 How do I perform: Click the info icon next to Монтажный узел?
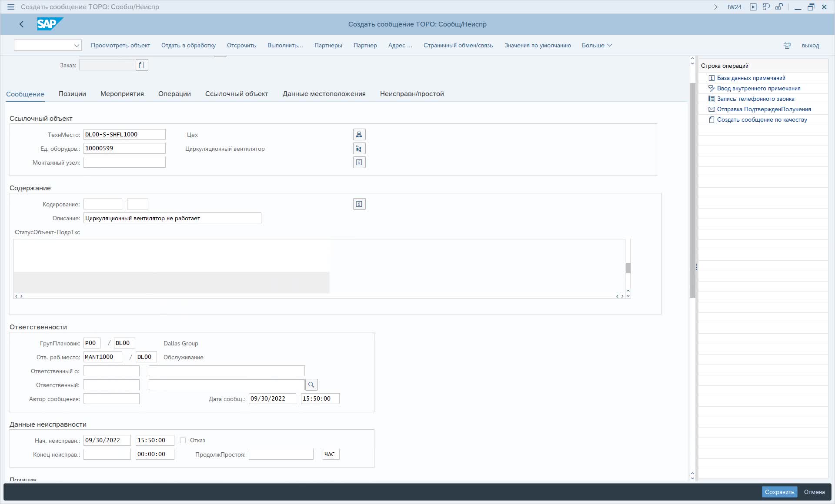coord(359,162)
